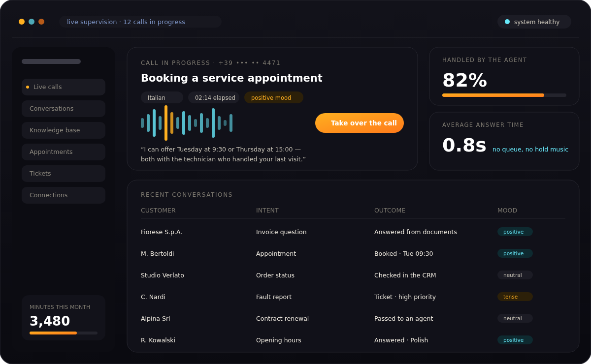Viewport: 591px width, 364px height.
Task: Click the Answered from documents outcome
Action: click(x=416, y=232)
